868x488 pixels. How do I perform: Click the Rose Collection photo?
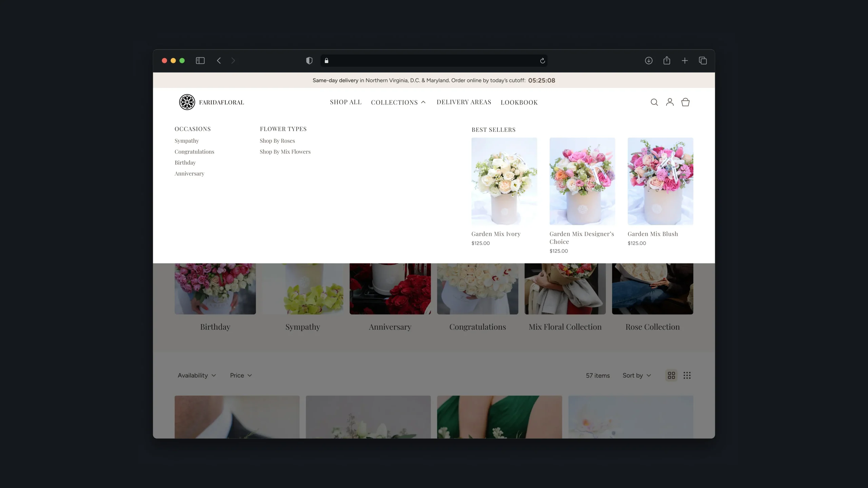click(x=652, y=289)
